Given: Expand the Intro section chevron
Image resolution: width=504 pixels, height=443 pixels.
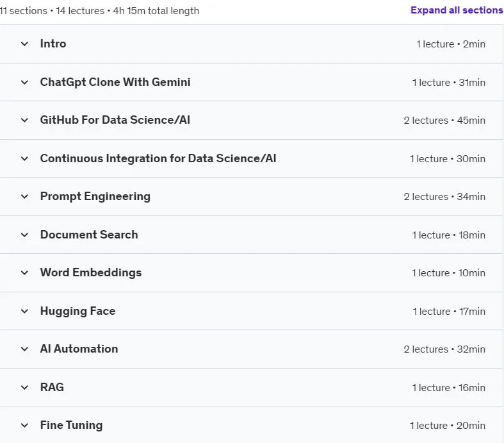Looking at the screenshot, I should coord(24,44).
